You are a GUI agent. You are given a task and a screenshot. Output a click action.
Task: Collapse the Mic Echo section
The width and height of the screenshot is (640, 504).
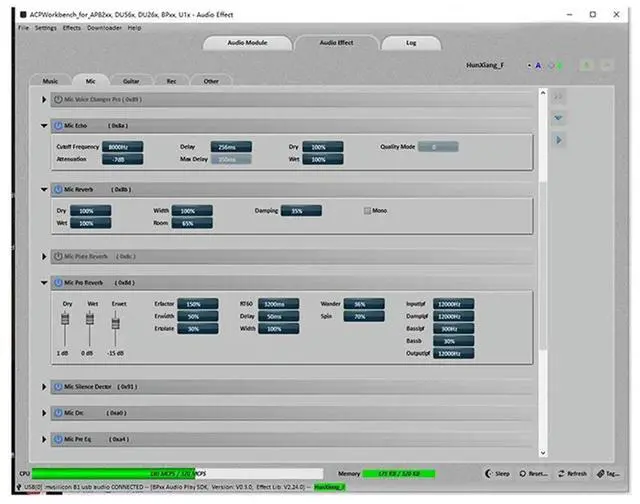44,126
